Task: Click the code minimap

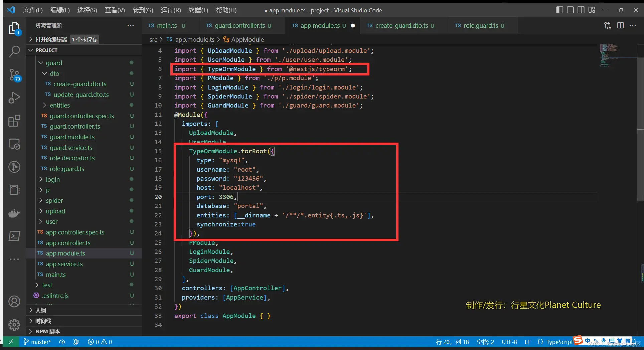Action: click(x=617, y=55)
